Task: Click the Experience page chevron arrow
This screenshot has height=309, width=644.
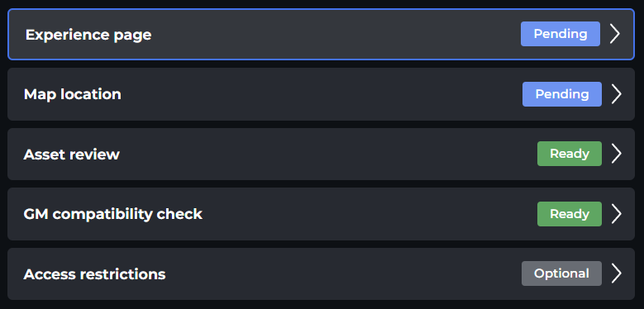Action: [x=614, y=34]
